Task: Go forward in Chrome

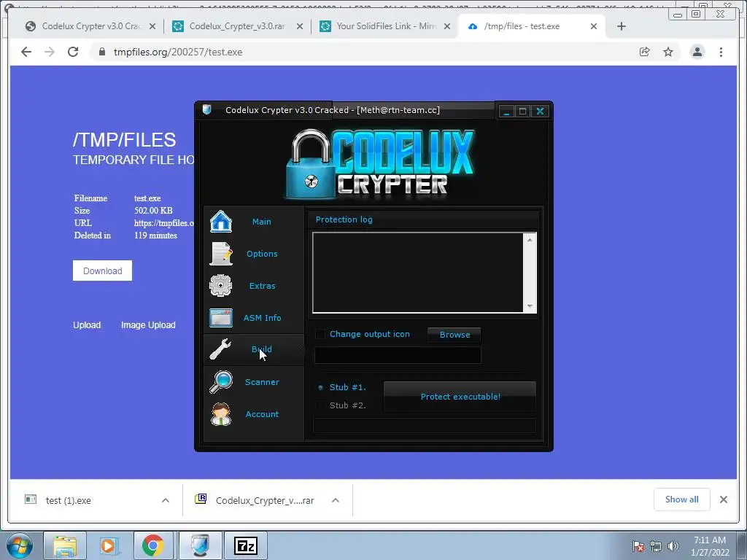Action: pos(50,52)
